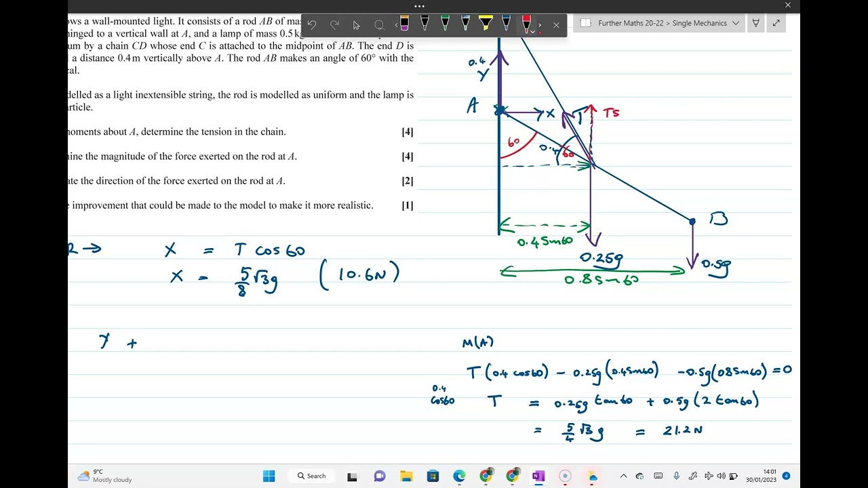Open notification center with badge 4

coord(786,476)
